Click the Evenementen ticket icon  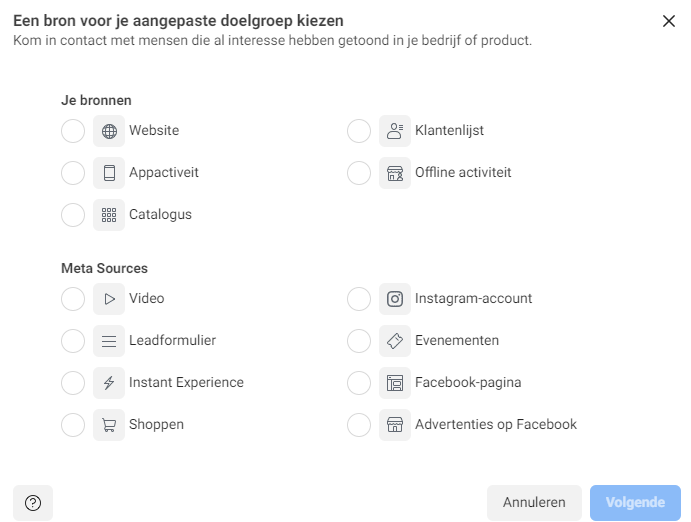pyautogui.click(x=395, y=341)
